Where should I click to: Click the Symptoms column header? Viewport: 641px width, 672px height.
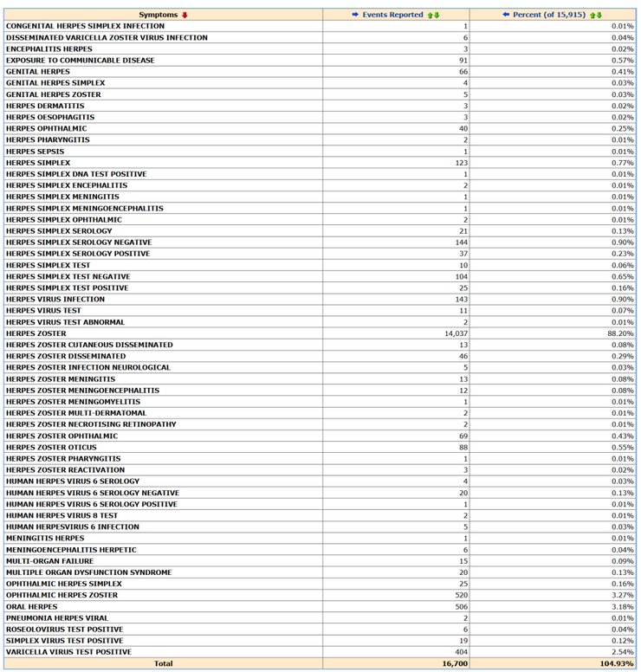[x=158, y=15]
